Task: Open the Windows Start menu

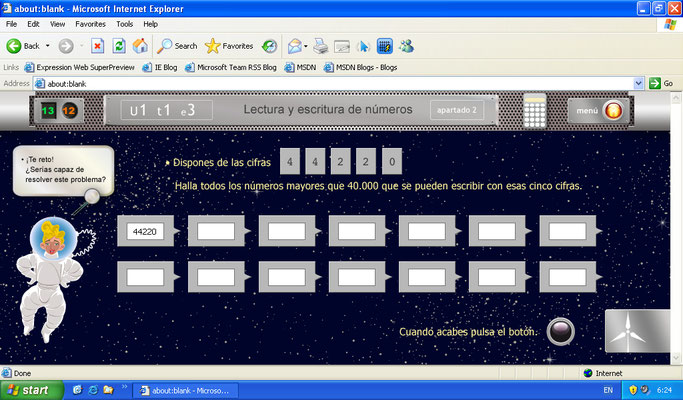Action: (x=32, y=390)
